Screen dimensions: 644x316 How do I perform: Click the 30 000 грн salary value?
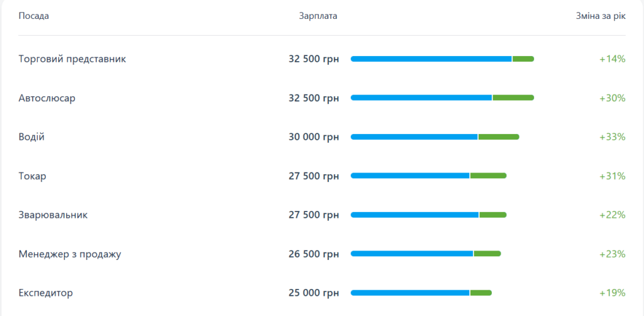(x=313, y=137)
